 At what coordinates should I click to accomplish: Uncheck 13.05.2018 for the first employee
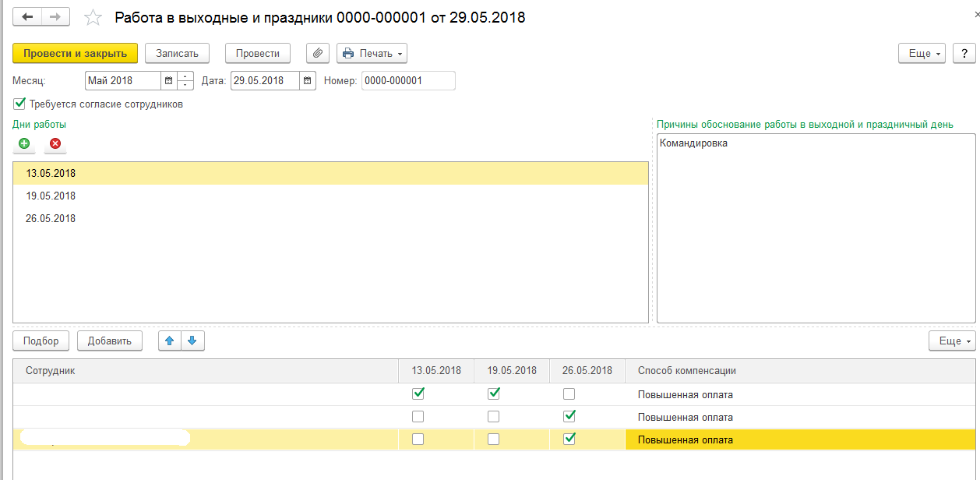418,394
